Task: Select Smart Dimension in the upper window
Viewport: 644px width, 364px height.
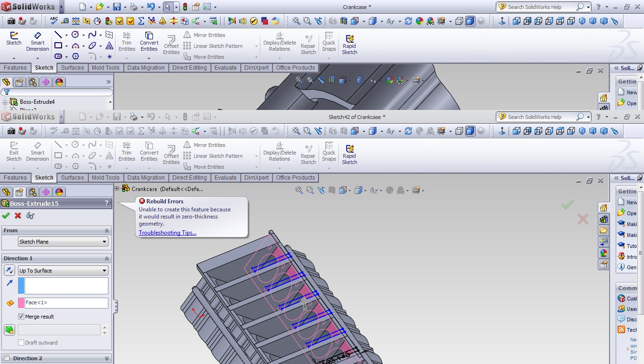Action: 37,42
